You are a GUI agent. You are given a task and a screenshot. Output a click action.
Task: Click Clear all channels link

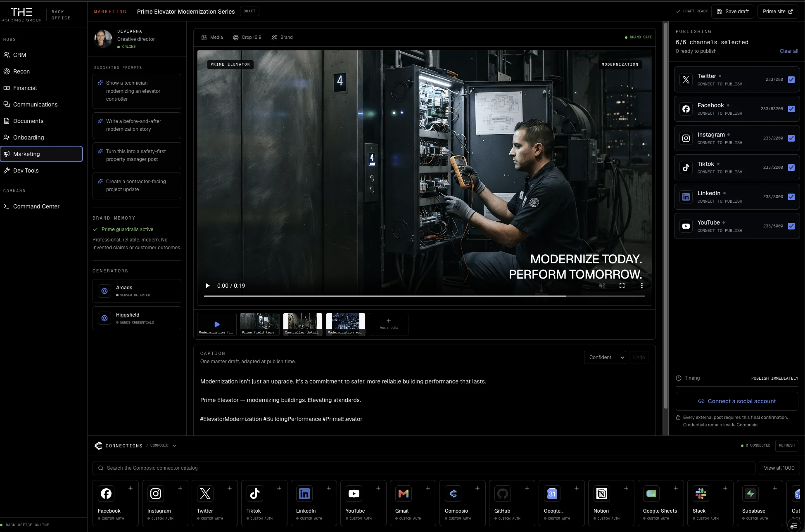click(789, 51)
